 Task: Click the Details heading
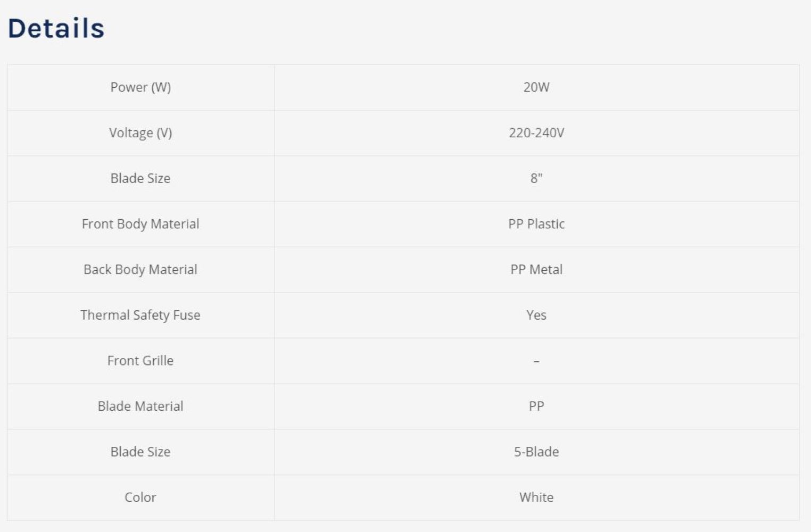[56, 28]
